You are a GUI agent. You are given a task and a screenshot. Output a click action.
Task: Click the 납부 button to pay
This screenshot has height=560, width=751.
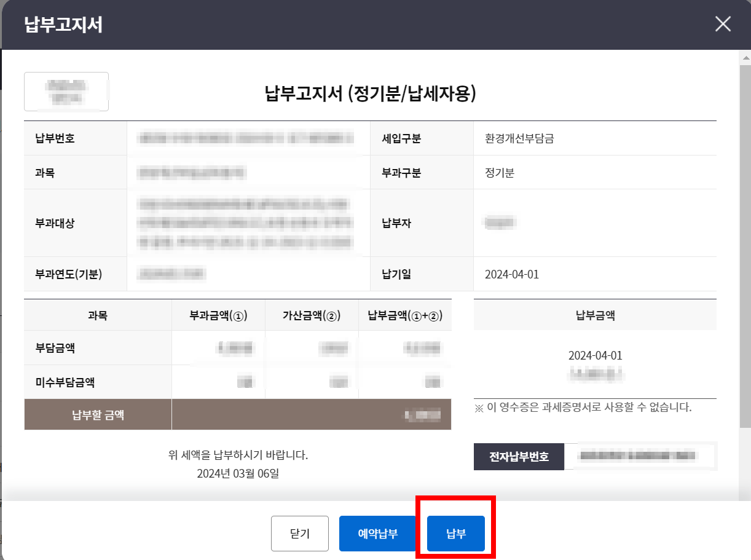click(x=454, y=533)
